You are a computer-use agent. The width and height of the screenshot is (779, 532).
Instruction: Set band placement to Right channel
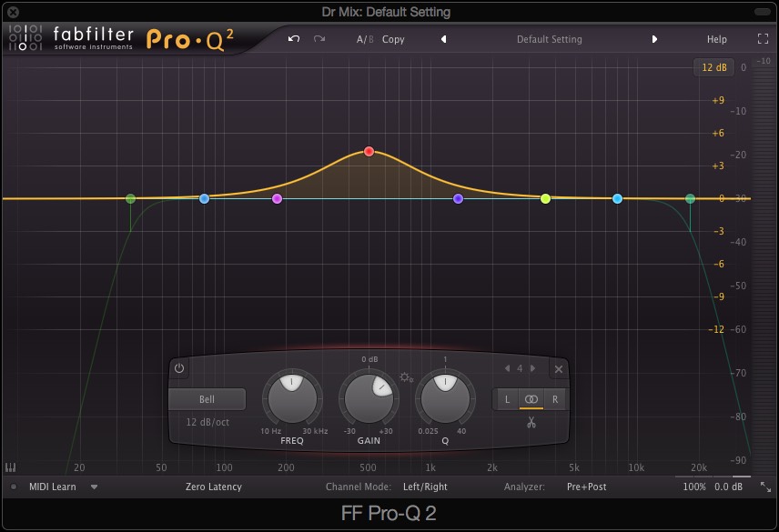[555, 399]
